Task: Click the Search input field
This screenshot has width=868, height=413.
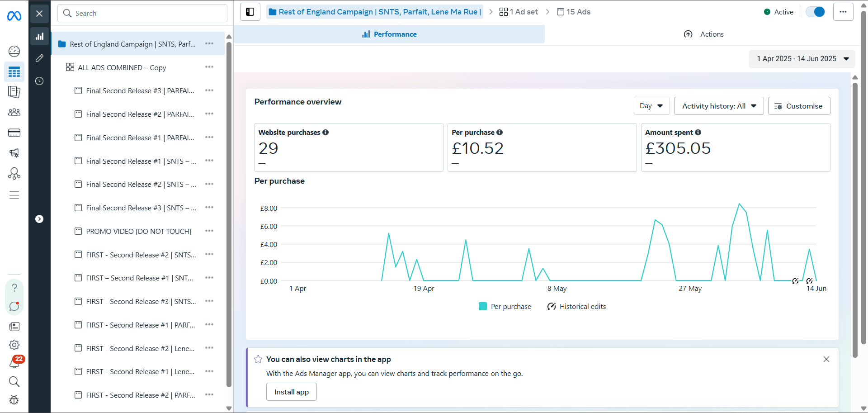Action: pos(142,13)
